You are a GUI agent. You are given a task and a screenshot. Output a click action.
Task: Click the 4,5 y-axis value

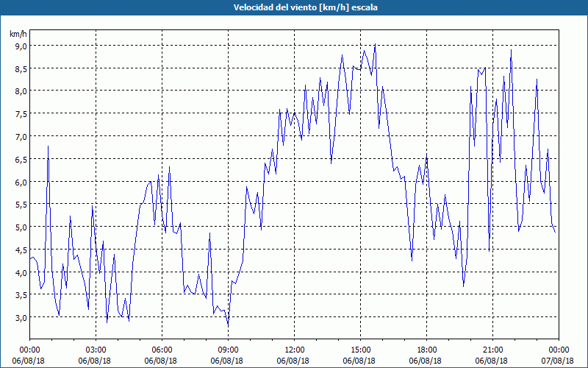coord(22,250)
